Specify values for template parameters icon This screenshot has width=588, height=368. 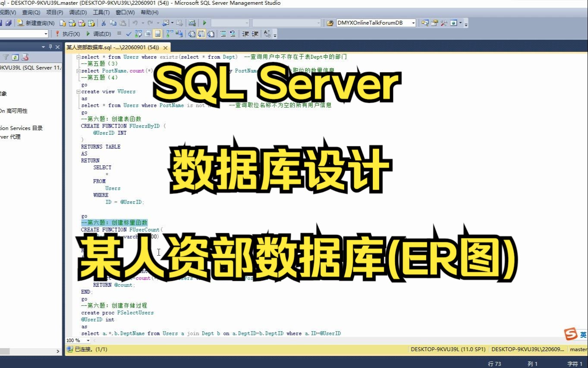(267, 34)
